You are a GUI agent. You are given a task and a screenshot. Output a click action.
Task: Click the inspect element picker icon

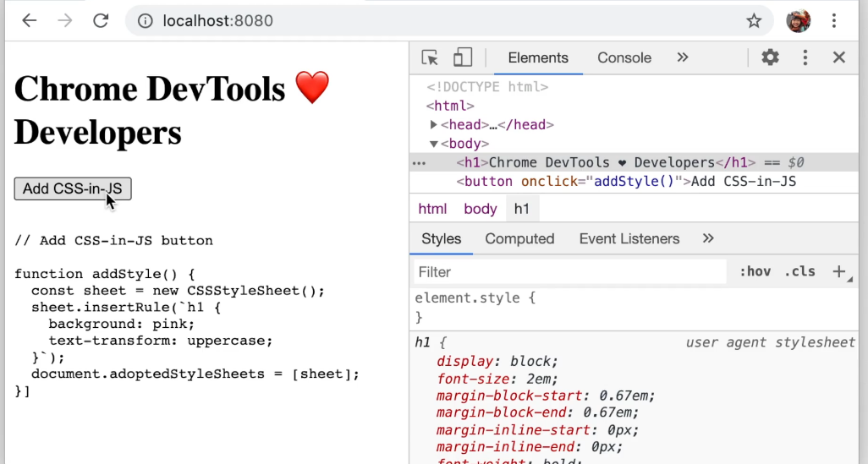pos(430,57)
